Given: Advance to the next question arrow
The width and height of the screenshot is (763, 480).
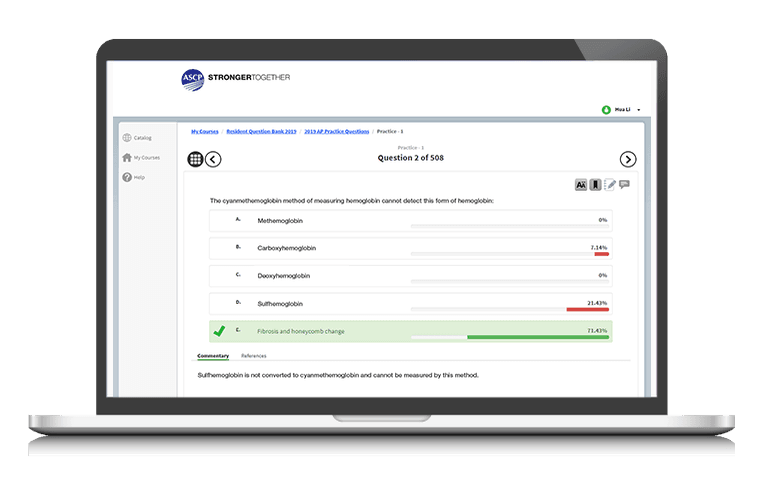Looking at the screenshot, I should 628,159.
